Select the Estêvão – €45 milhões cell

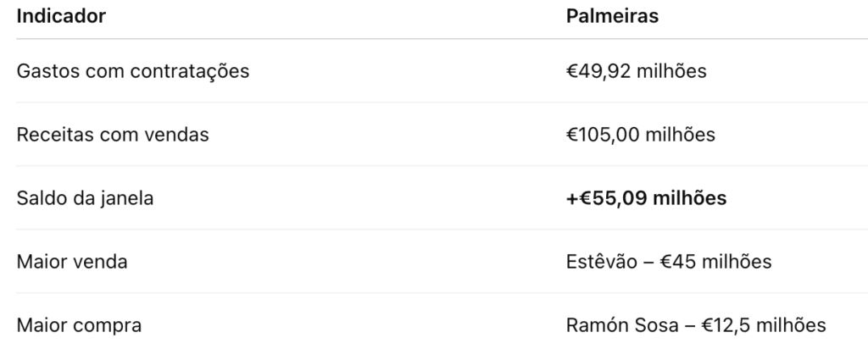[669, 262]
